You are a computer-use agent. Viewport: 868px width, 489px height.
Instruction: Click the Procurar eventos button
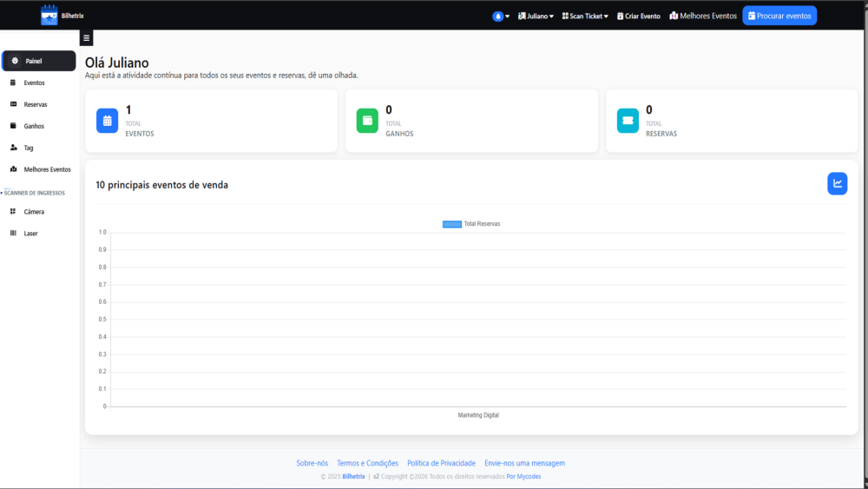click(779, 16)
